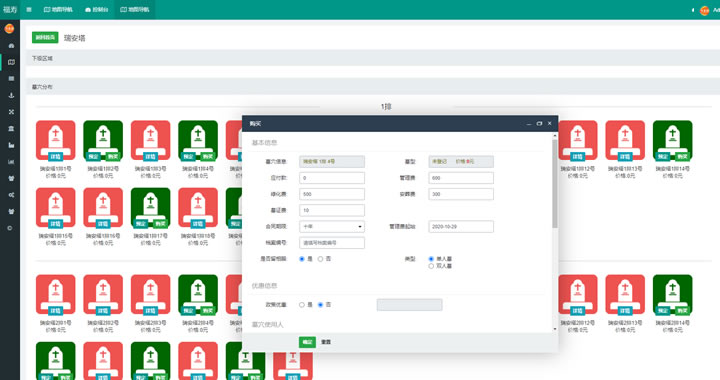Open the bank building icon in sidebar
The height and width of the screenshot is (380, 720).
click(11, 129)
